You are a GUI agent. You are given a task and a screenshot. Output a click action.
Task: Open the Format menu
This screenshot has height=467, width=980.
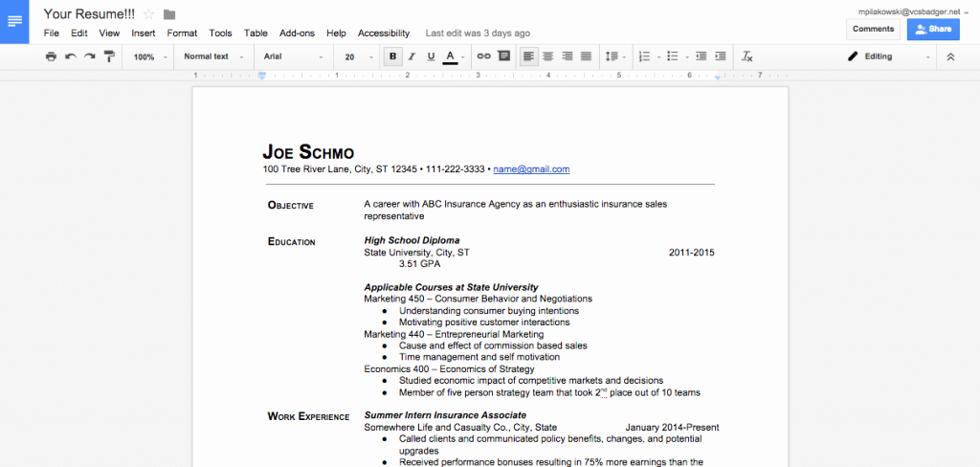(x=182, y=33)
